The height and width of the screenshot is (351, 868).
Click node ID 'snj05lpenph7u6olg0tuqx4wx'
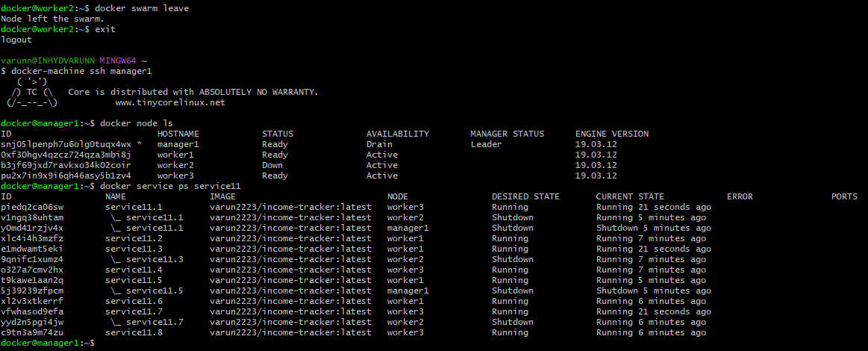pyautogui.click(x=66, y=144)
